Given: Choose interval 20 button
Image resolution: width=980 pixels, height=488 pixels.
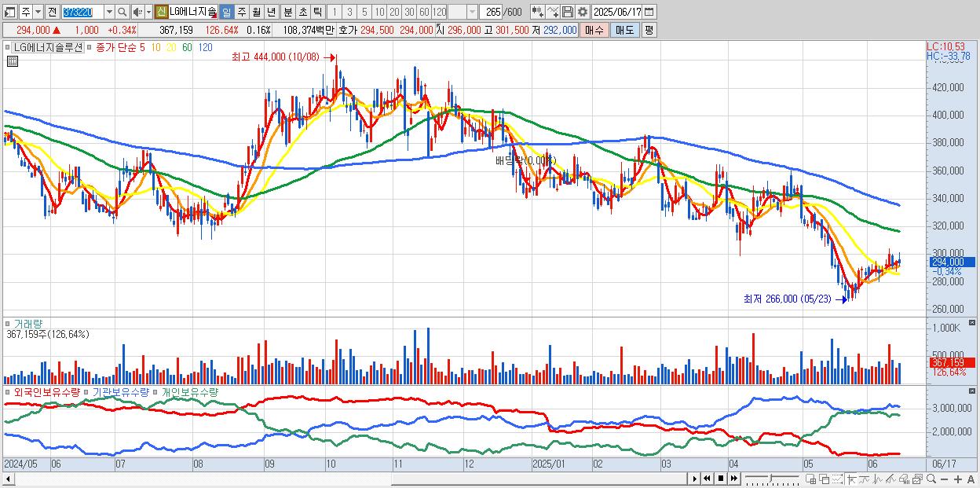Looking at the screenshot, I should [394, 12].
